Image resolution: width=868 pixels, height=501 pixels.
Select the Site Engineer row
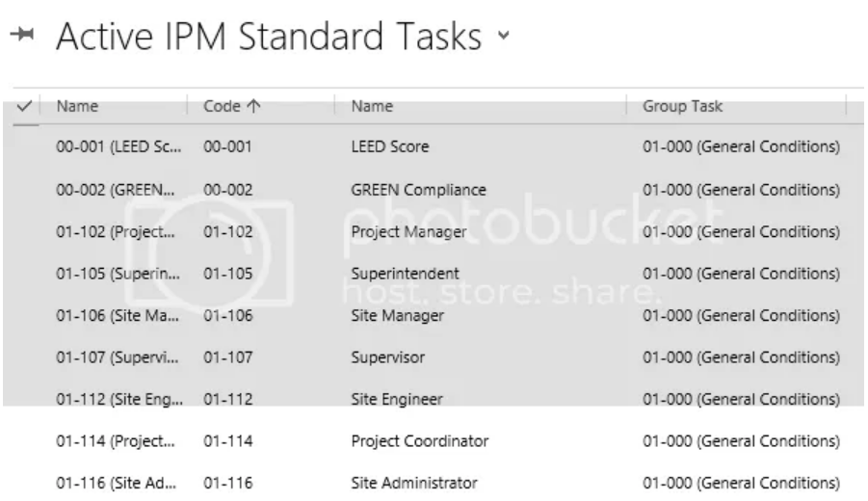[434, 399]
